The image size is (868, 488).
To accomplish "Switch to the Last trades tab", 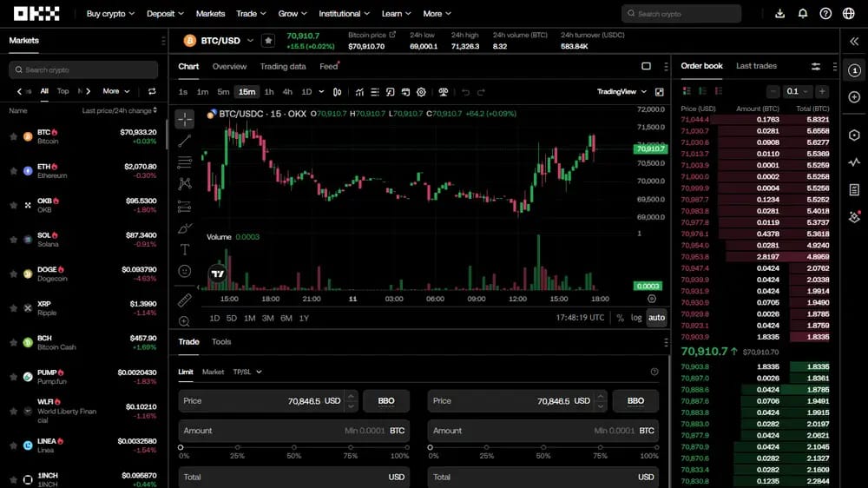I will pyautogui.click(x=756, y=65).
